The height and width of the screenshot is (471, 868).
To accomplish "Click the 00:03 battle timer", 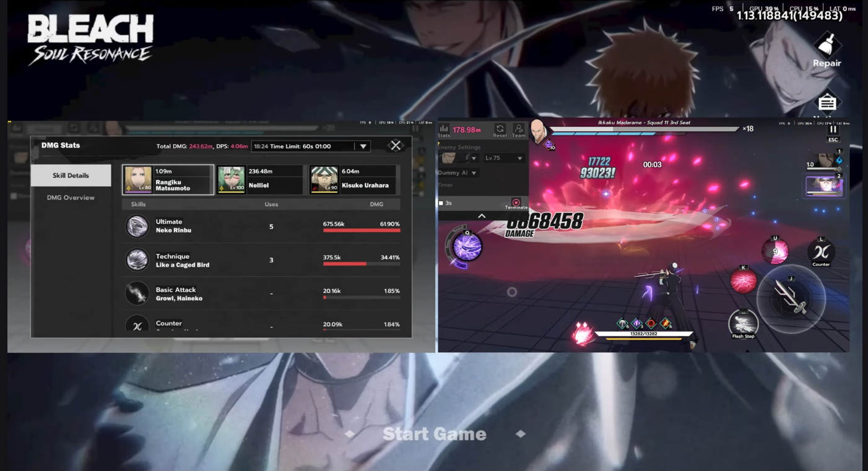I will pos(652,165).
